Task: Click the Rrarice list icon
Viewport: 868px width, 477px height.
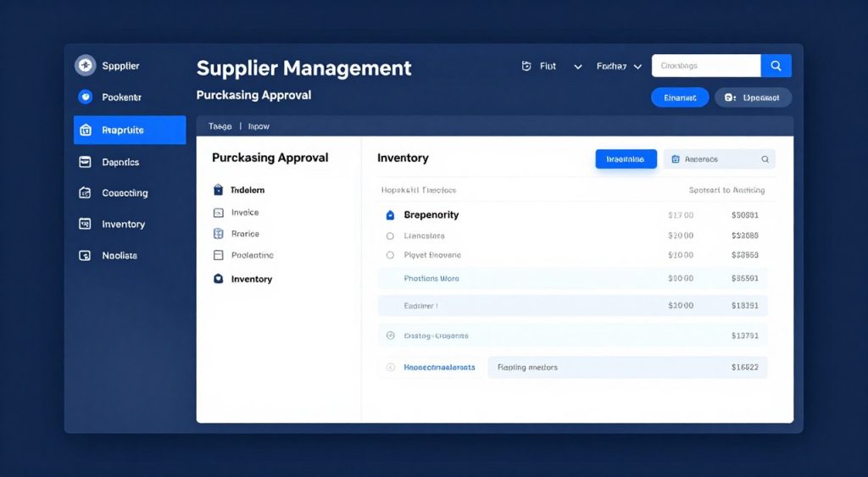Action: tap(218, 234)
